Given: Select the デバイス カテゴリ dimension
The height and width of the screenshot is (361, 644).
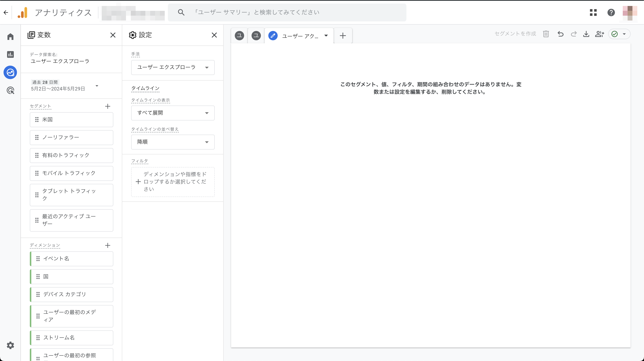Looking at the screenshot, I should point(72,294).
